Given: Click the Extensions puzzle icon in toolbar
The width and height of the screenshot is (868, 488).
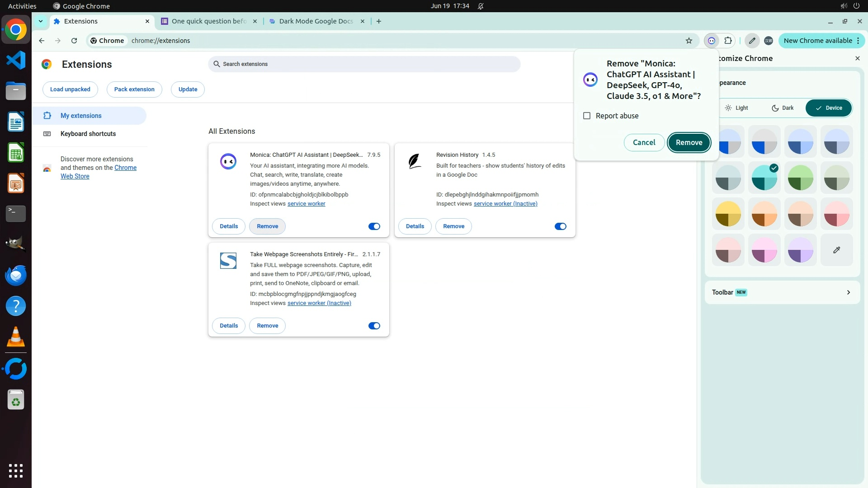Looking at the screenshot, I should click(x=728, y=41).
